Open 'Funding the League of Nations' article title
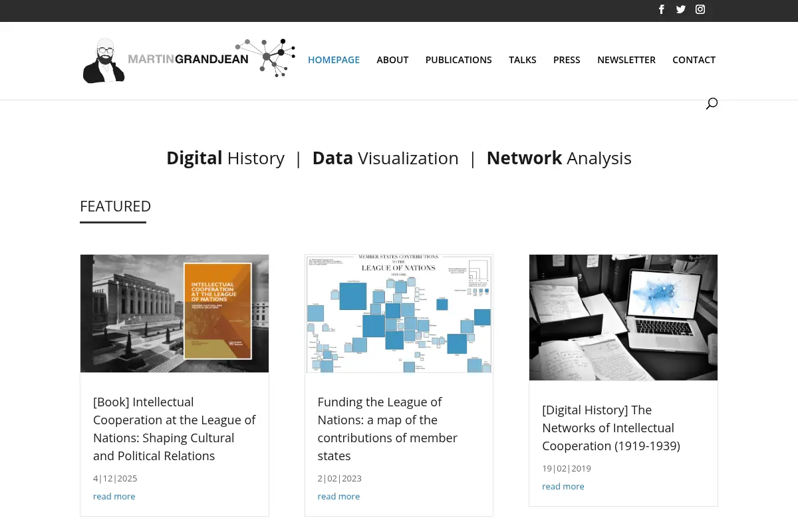 click(x=388, y=429)
